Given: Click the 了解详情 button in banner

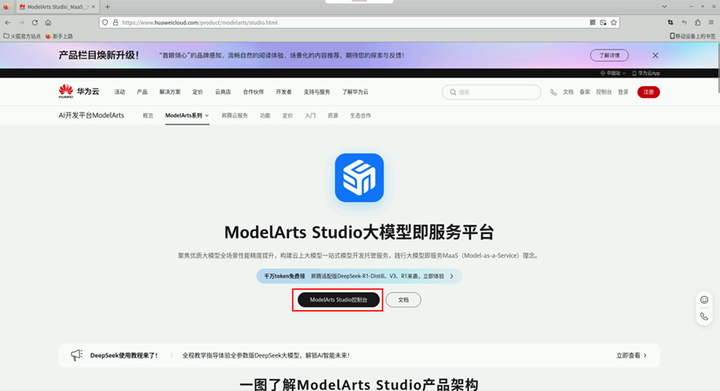Looking at the screenshot, I should 609,56.
